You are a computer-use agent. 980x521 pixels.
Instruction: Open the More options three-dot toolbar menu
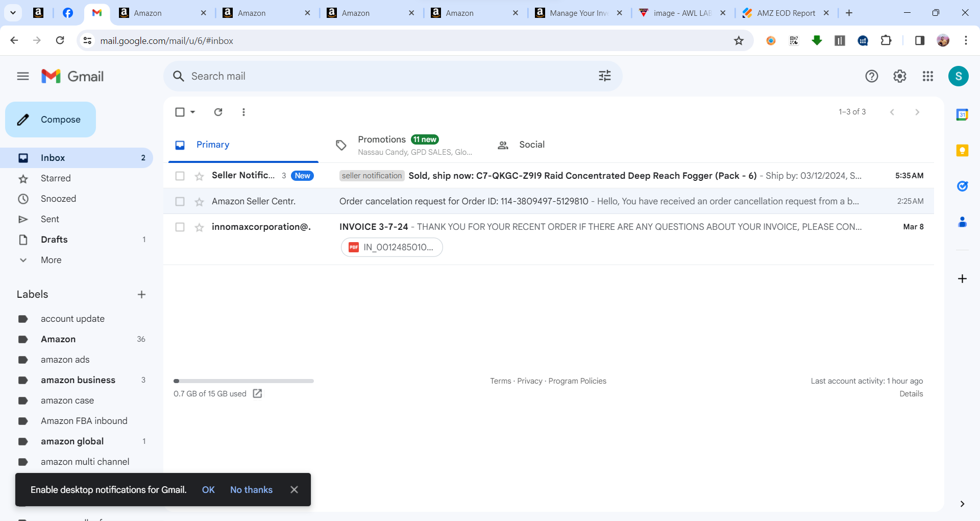(x=243, y=112)
